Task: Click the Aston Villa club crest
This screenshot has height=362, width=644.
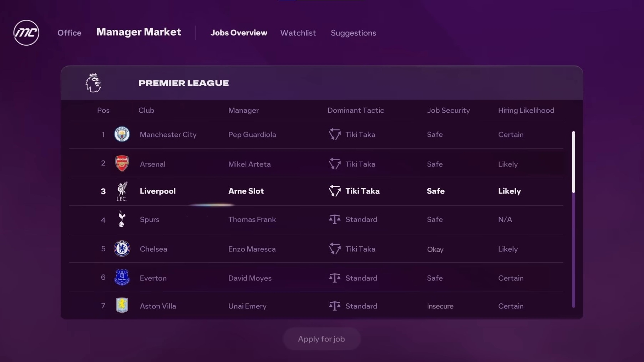Action: pos(122,305)
